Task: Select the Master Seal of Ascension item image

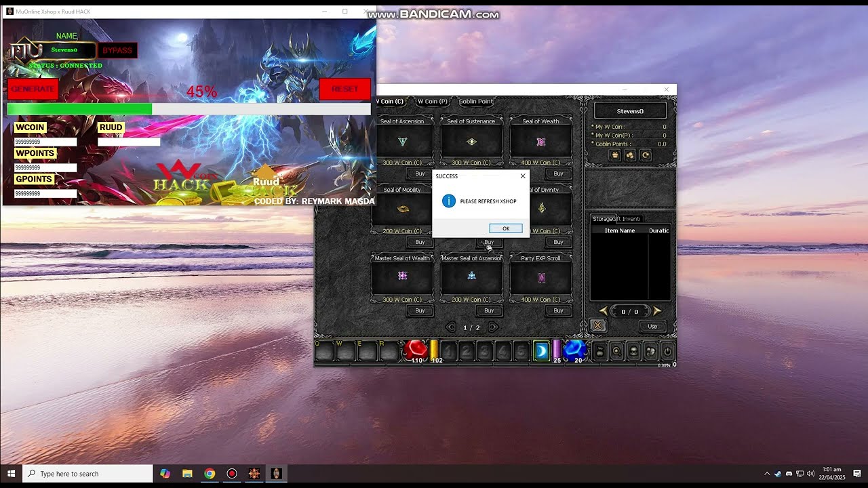Action: pyautogui.click(x=471, y=277)
